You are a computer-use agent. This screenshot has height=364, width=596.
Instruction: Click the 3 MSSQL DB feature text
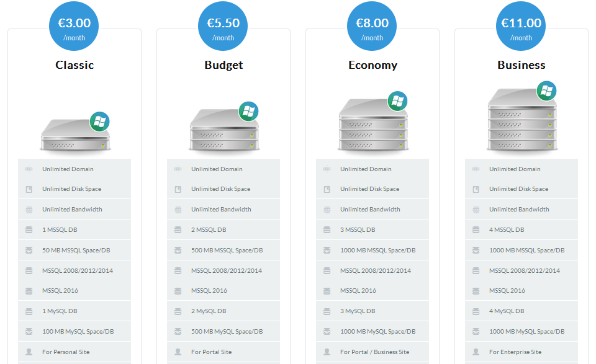(x=358, y=229)
